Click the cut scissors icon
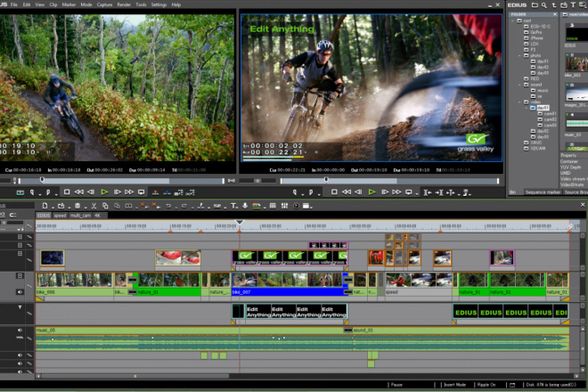Image resolution: width=588 pixels, height=392 pixels. coord(94,206)
